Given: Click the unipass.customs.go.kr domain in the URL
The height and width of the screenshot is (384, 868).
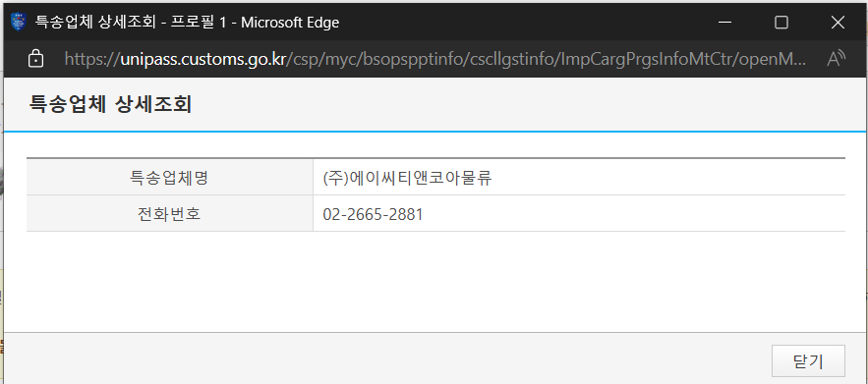Looking at the screenshot, I should (x=203, y=59).
